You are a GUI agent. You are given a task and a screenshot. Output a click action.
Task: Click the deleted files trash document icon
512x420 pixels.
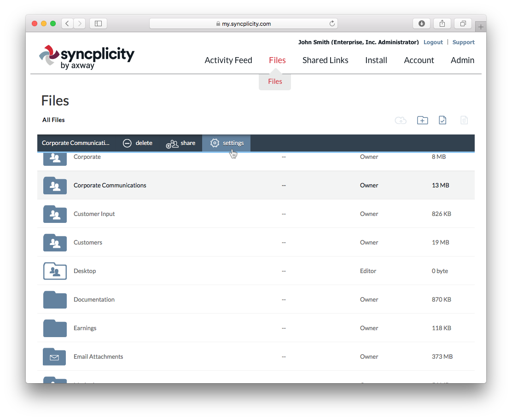click(464, 120)
